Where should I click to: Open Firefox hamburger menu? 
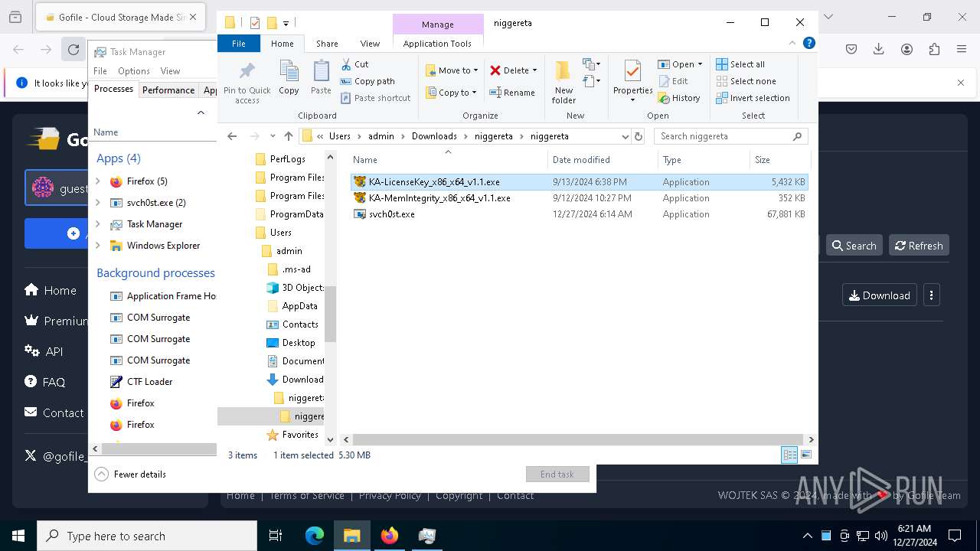pyautogui.click(x=962, y=49)
